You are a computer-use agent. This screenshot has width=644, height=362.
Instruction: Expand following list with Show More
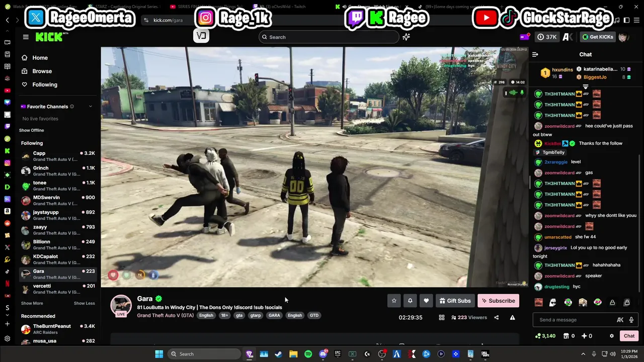tap(32, 303)
